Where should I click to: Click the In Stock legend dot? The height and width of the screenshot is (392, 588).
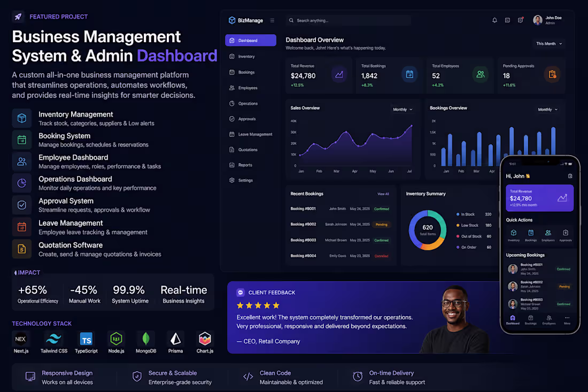click(458, 214)
